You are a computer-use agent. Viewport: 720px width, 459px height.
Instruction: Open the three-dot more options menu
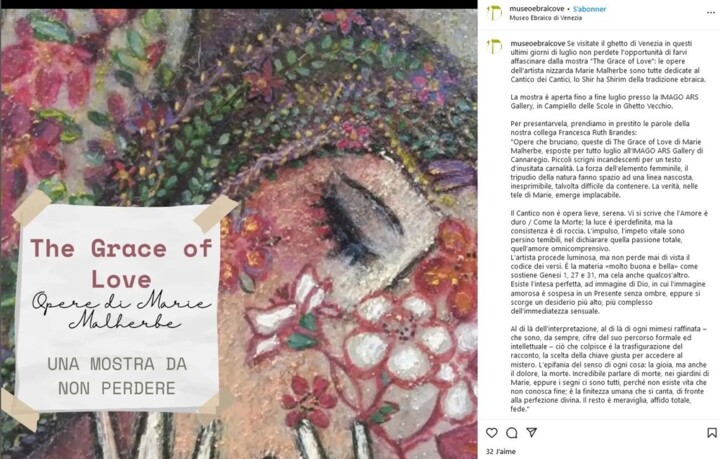click(x=711, y=13)
